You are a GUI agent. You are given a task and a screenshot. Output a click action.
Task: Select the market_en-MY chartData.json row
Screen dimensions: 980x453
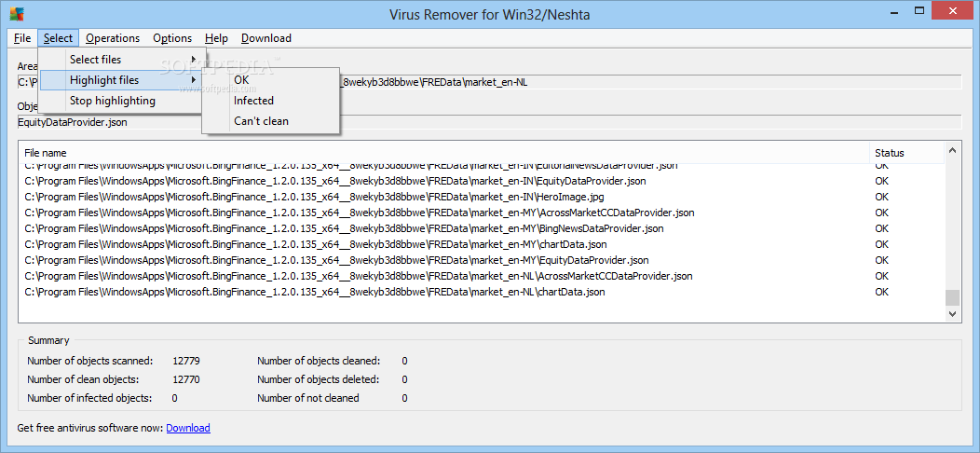(482, 244)
